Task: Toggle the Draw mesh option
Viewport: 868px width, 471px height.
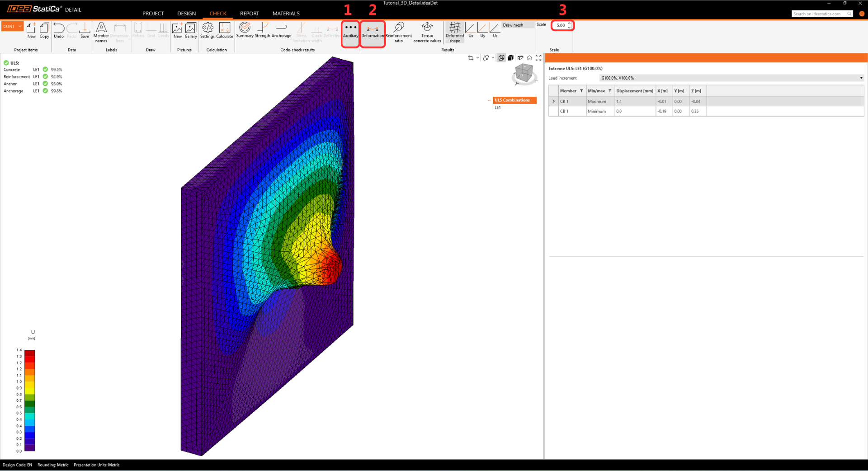Action: click(x=513, y=25)
